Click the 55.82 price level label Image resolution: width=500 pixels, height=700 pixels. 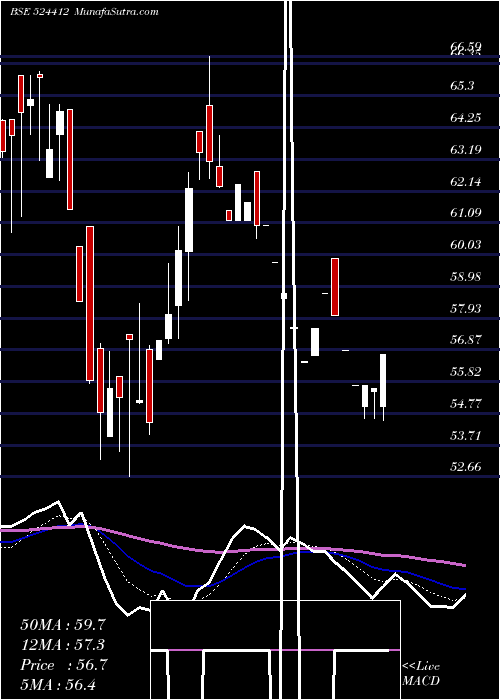coord(466,372)
